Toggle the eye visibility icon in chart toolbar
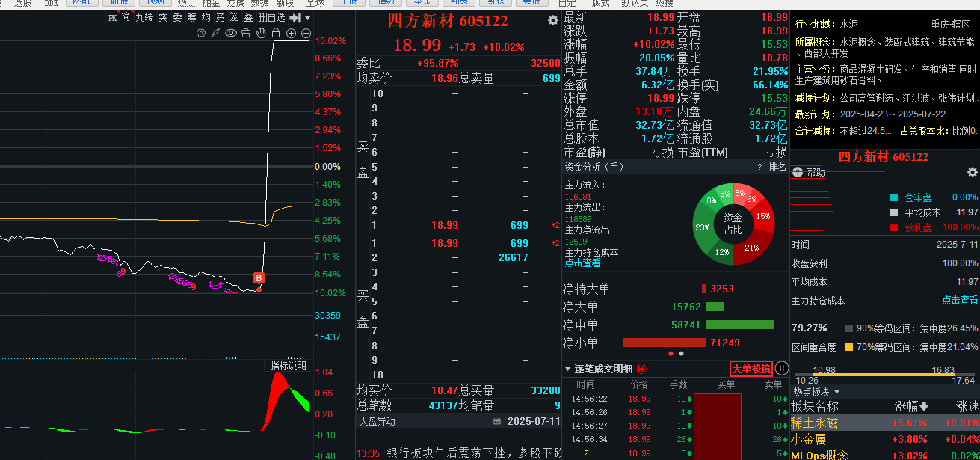Viewport: 980px width, 460px height. click(x=230, y=33)
